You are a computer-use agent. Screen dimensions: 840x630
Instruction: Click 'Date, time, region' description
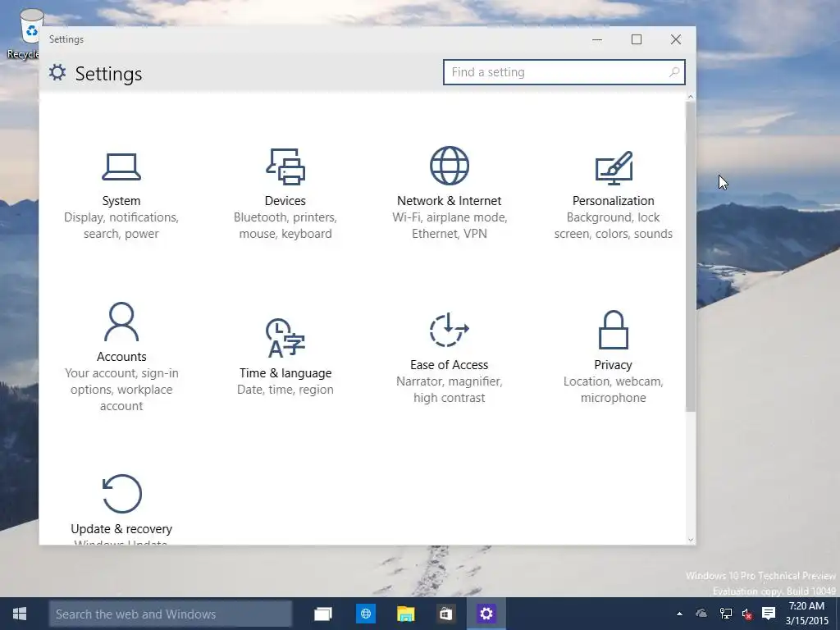[x=285, y=390]
